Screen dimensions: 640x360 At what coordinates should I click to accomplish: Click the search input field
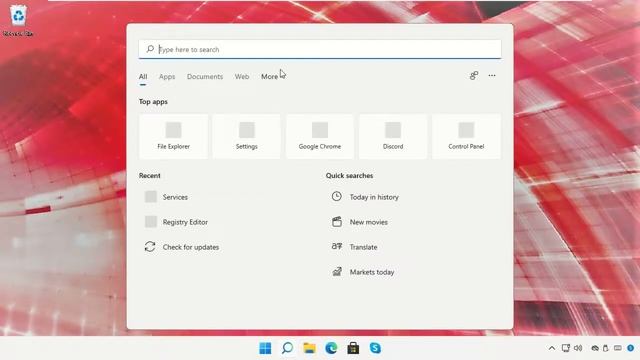coord(320,49)
